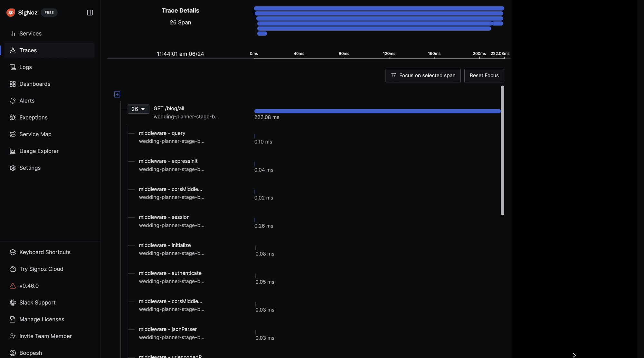
Task: Click the 11:44:01 am 06/24 timestamp
Action: pyautogui.click(x=180, y=54)
